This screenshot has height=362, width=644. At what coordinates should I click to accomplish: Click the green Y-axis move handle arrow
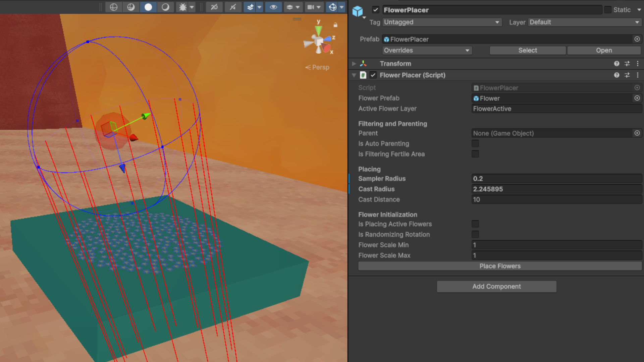tap(146, 116)
